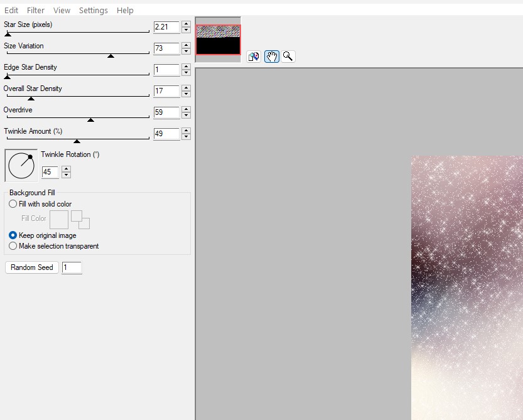Click the Overall Star Density value field
The height and width of the screenshot is (420, 523).
[x=166, y=91]
